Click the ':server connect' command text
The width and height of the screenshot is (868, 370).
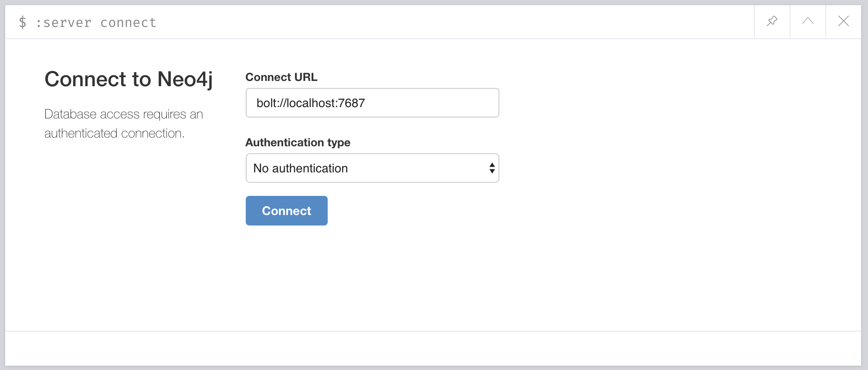point(96,22)
